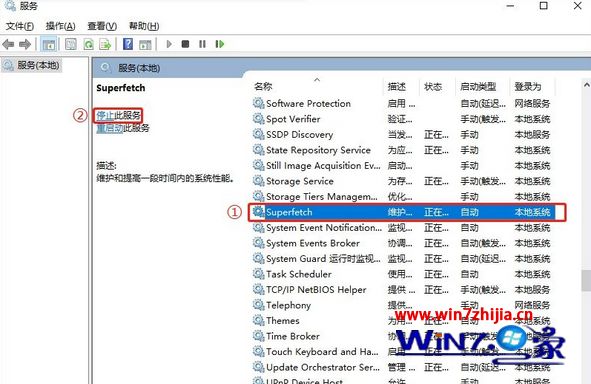
Task: Open the 操作(A) menu
Action: click(60, 26)
